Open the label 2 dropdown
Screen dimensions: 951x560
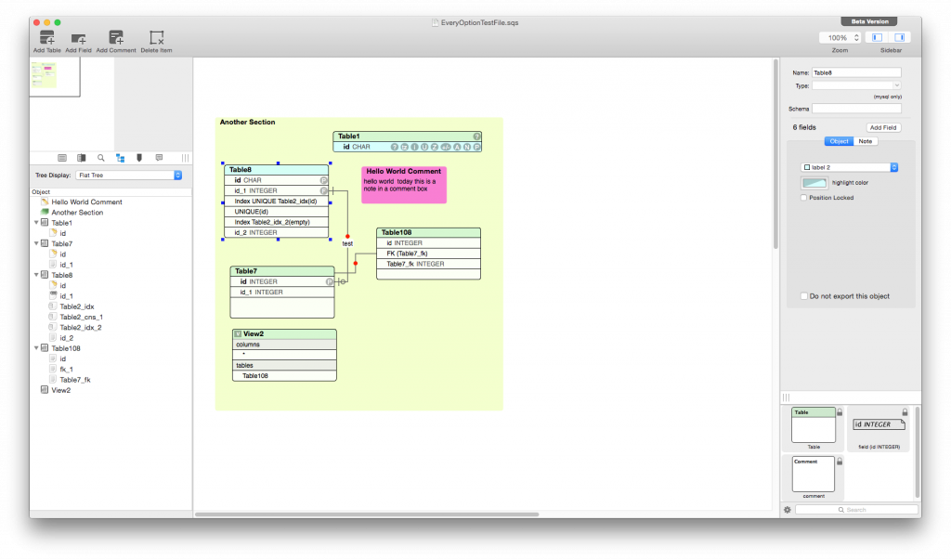click(850, 167)
